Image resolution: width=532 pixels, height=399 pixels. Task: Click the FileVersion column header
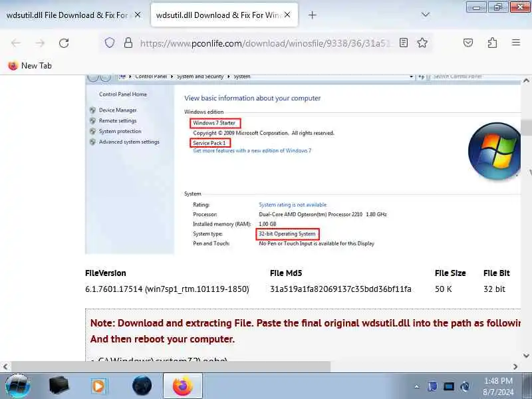click(106, 273)
